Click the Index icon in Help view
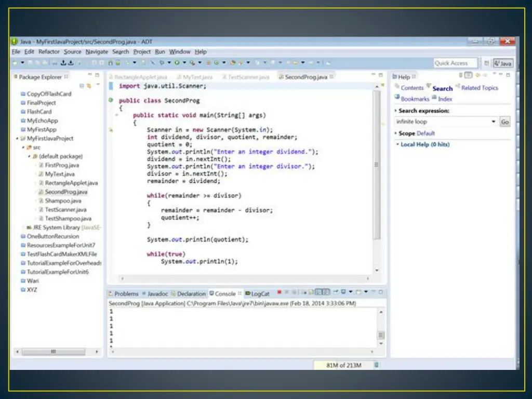 coord(434,97)
